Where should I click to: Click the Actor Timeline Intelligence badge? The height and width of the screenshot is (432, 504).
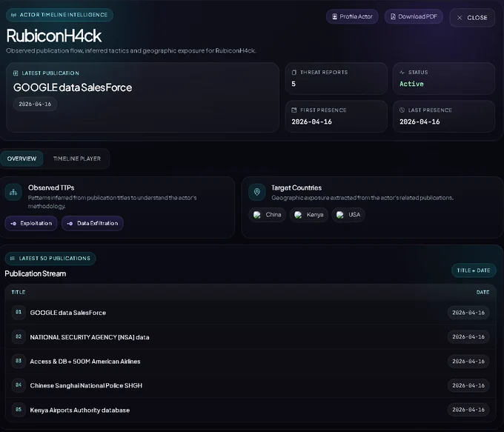[59, 15]
